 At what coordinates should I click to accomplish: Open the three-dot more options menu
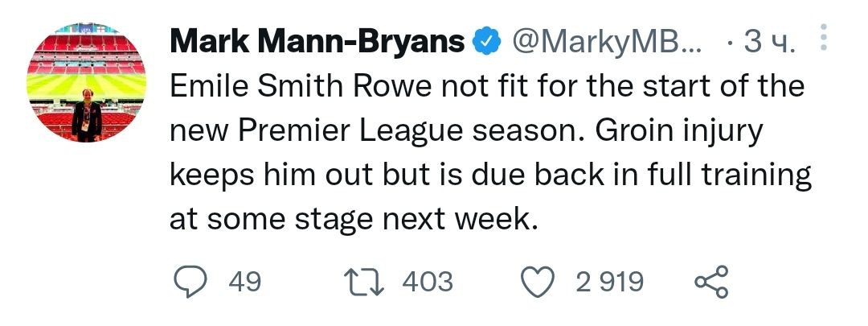(x=822, y=38)
